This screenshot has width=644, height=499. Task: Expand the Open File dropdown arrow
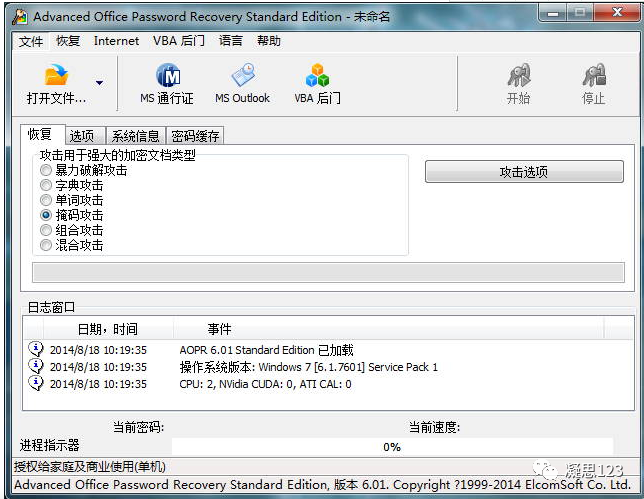tap(99, 83)
